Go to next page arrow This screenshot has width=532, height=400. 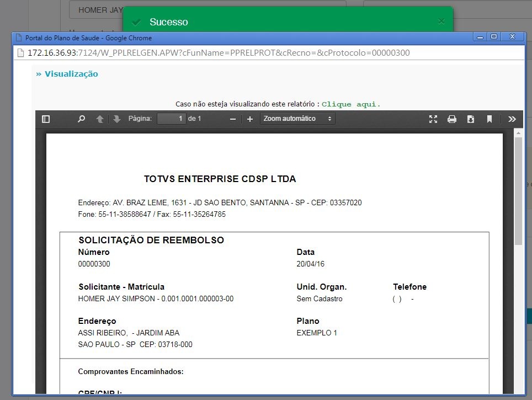coord(116,119)
